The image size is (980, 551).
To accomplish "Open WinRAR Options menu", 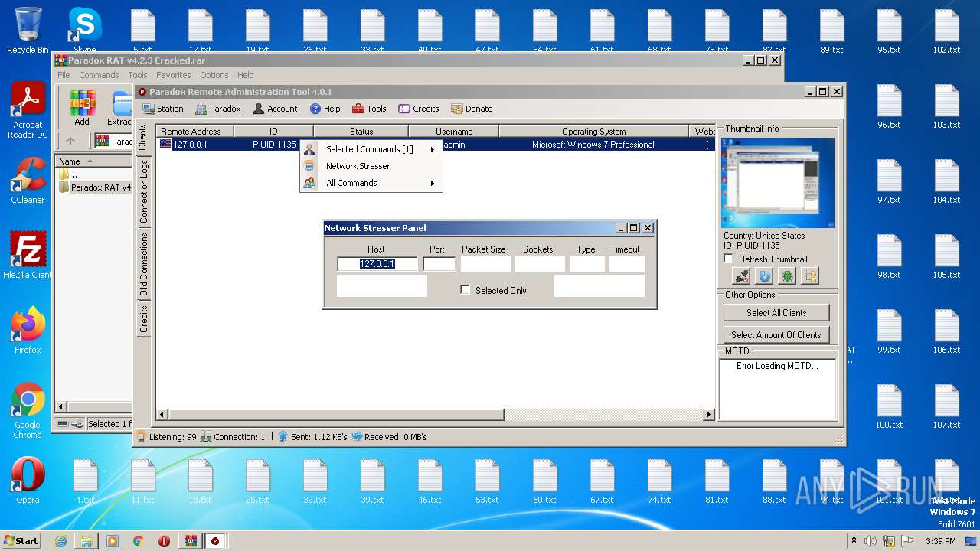I will pyautogui.click(x=214, y=75).
